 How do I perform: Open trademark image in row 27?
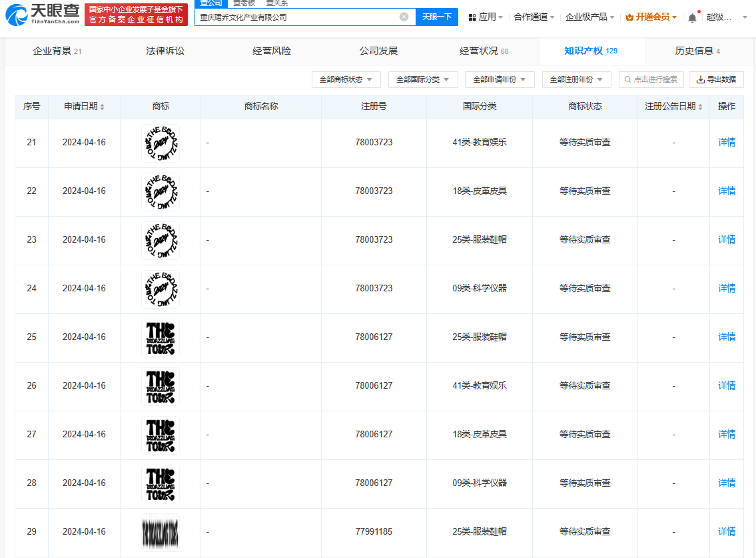pos(161,435)
